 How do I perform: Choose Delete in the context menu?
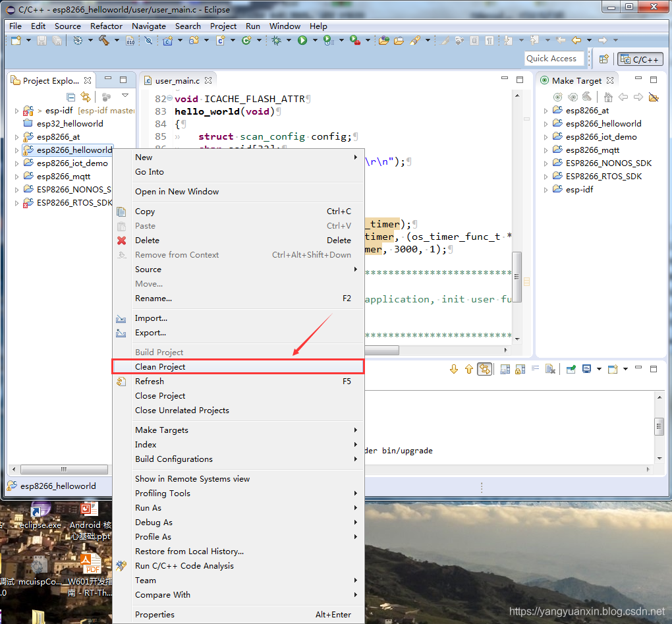point(238,241)
